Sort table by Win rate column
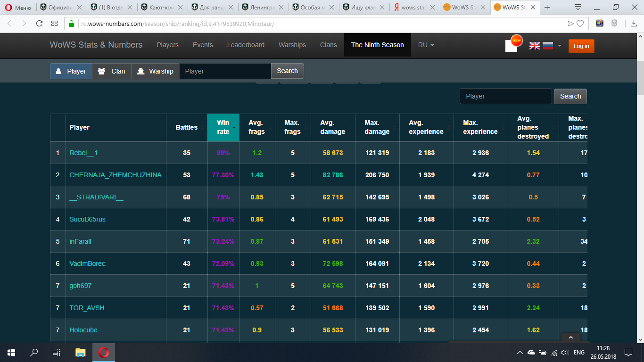This screenshot has width=644, height=362. point(223,127)
